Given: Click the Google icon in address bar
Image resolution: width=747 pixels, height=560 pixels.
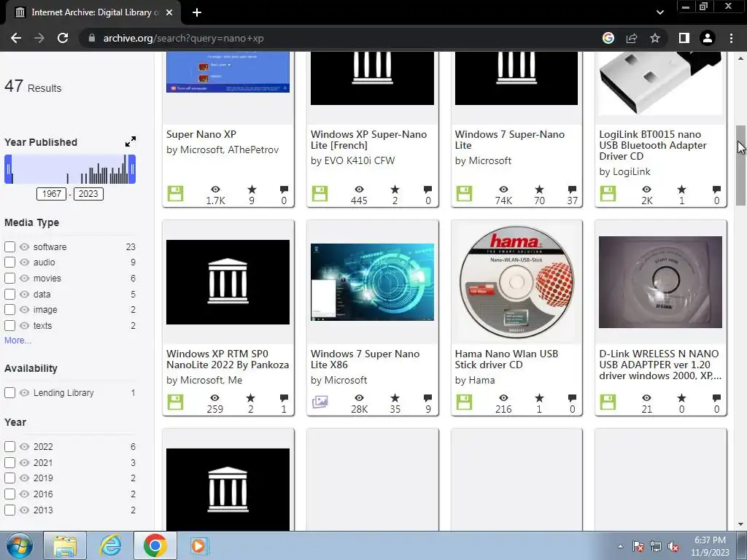Looking at the screenshot, I should tap(608, 38).
